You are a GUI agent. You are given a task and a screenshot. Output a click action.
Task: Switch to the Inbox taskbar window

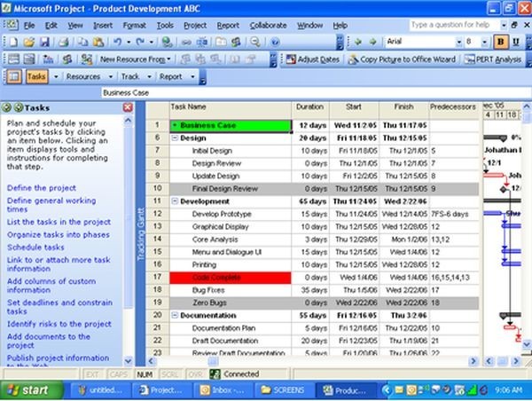click(x=223, y=390)
